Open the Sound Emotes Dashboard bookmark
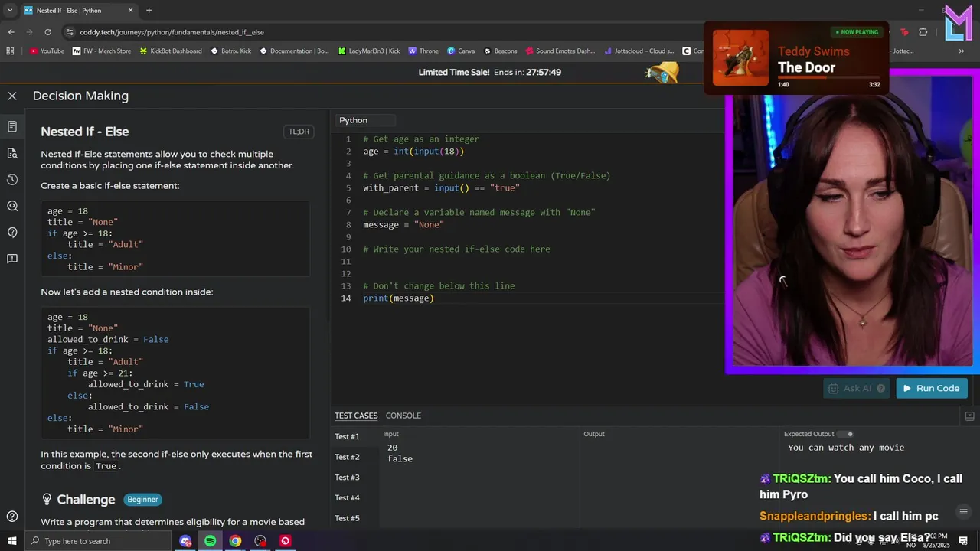This screenshot has height=551, width=980. pos(560,51)
